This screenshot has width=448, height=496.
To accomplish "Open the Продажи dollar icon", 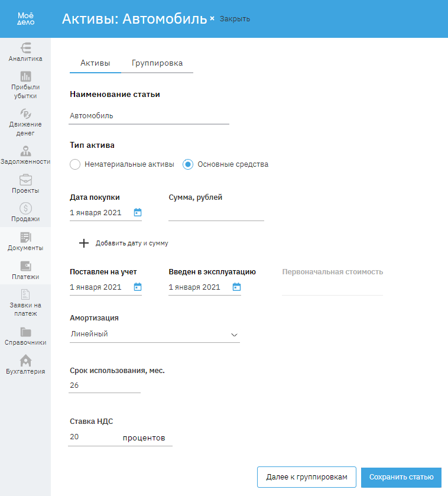I will point(25,208).
